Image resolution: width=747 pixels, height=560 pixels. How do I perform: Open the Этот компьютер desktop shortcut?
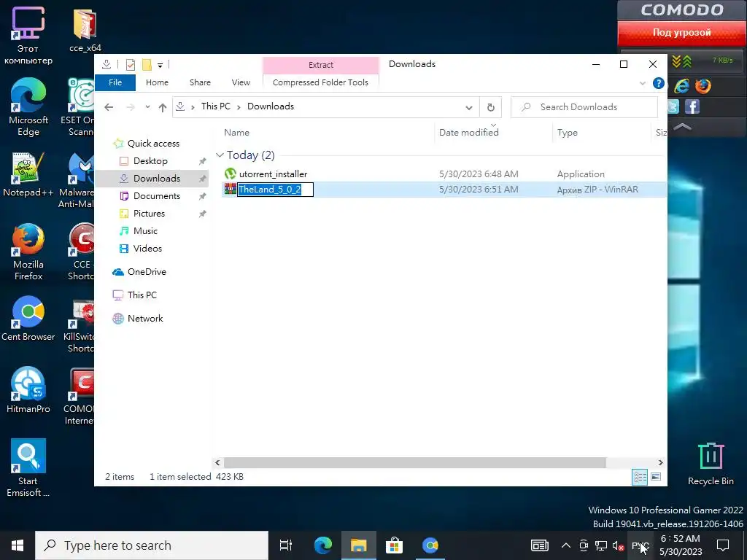(x=28, y=36)
